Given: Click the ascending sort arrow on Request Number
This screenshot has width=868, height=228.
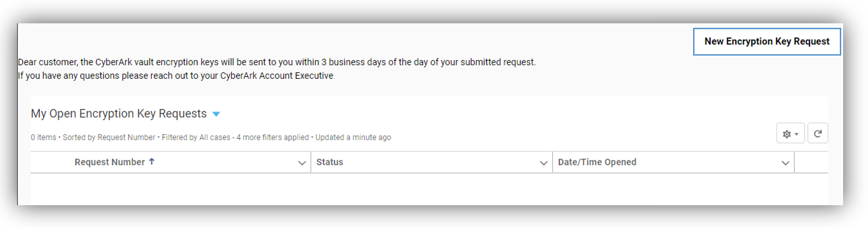Looking at the screenshot, I should click(x=152, y=162).
